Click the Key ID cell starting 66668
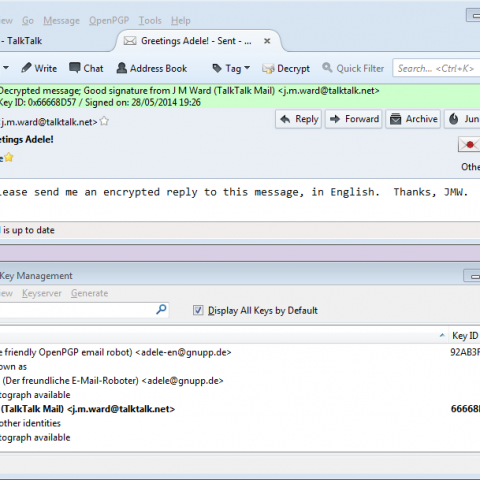Image resolution: width=480 pixels, height=480 pixels. (465, 409)
